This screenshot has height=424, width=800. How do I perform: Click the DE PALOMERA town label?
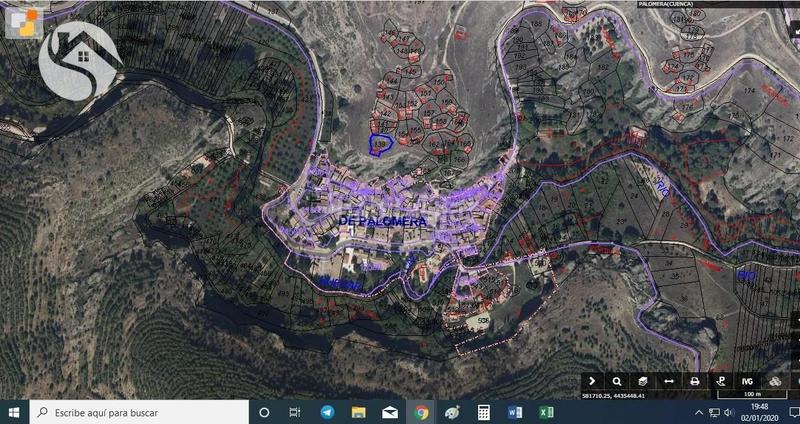click(383, 220)
